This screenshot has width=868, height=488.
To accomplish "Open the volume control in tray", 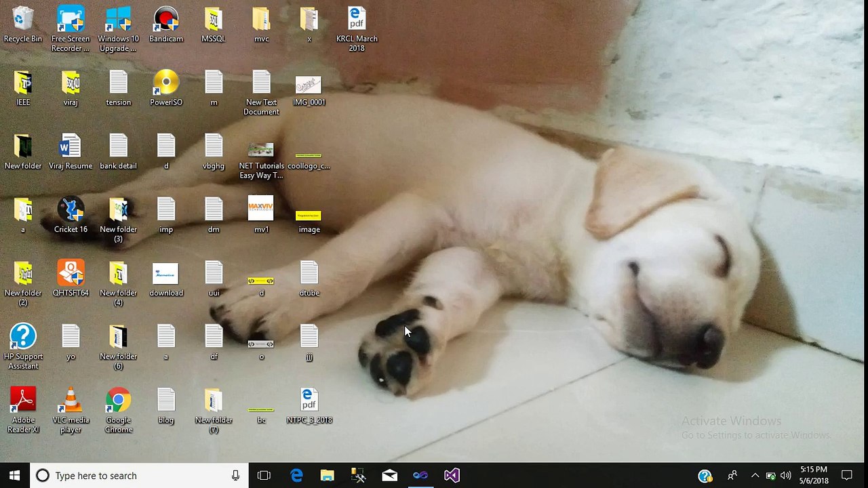I will (x=786, y=476).
